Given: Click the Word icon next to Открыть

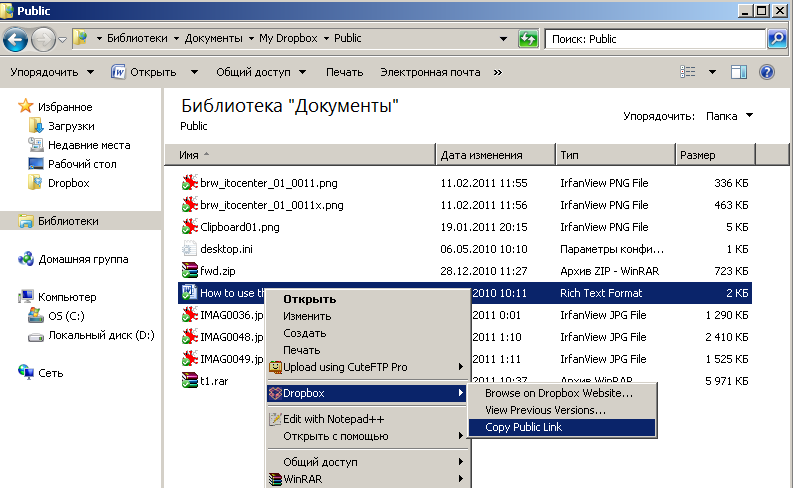Looking at the screenshot, I should coord(117,72).
